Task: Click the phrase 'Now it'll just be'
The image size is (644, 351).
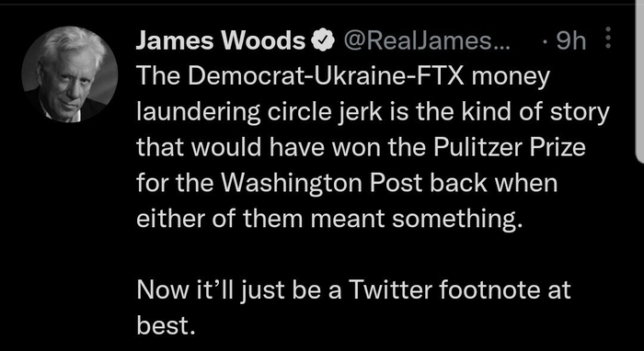Action: (x=238, y=291)
